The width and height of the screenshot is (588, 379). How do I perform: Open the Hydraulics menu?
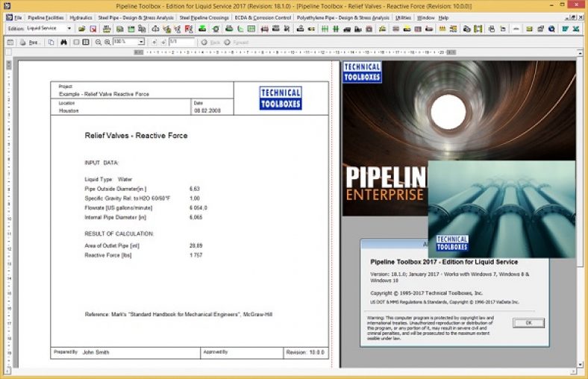(81, 17)
